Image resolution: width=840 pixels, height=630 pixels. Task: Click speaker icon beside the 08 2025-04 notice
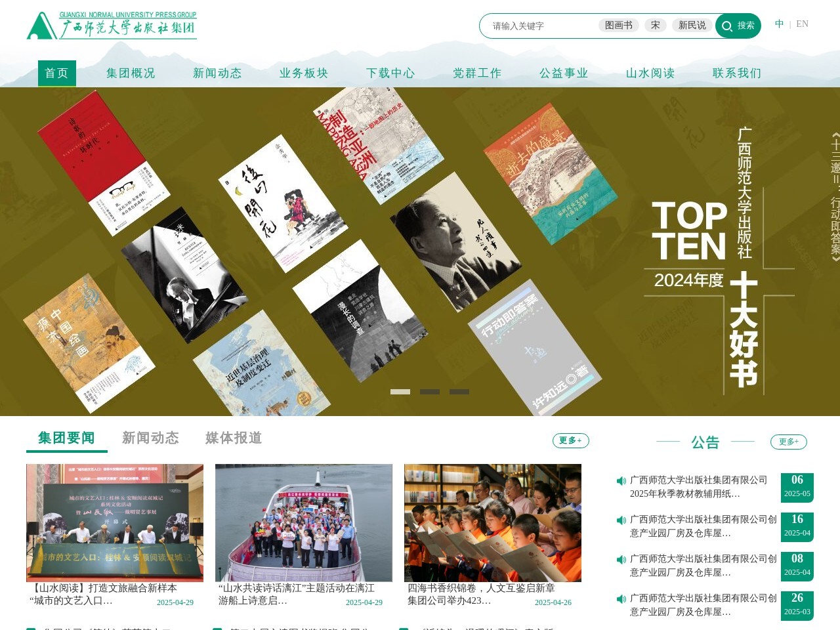pyautogui.click(x=621, y=560)
